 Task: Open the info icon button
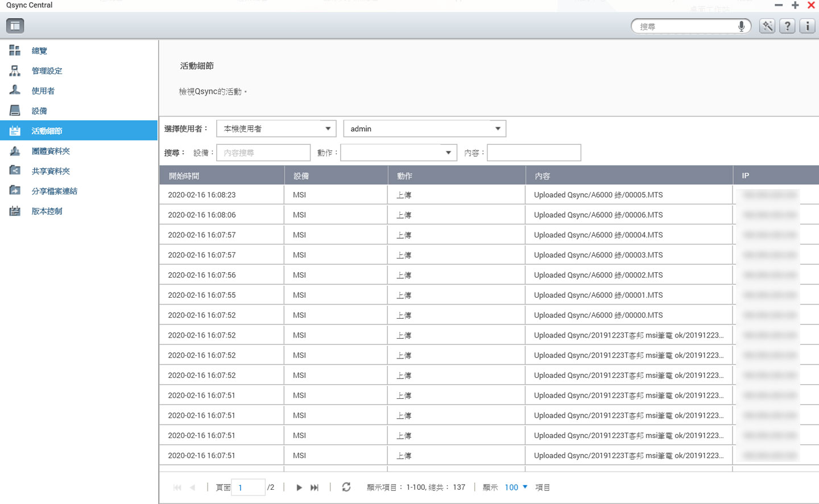tap(807, 26)
